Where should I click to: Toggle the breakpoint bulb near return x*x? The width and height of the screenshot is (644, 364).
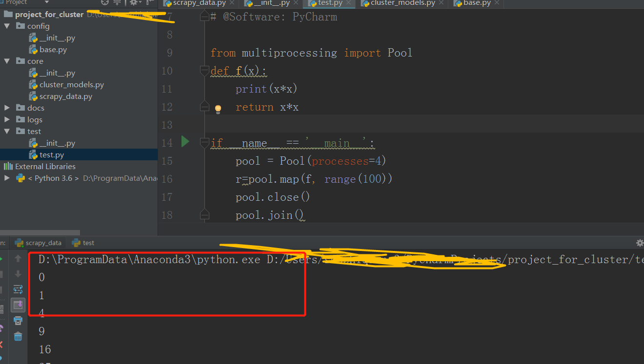pos(217,106)
